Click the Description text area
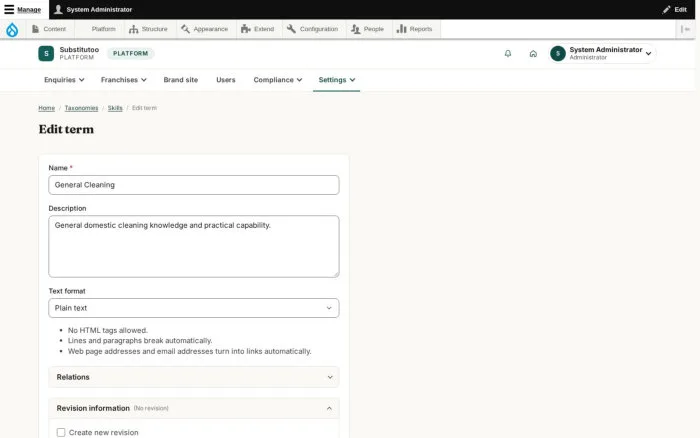This screenshot has width=700, height=438. (194, 246)
